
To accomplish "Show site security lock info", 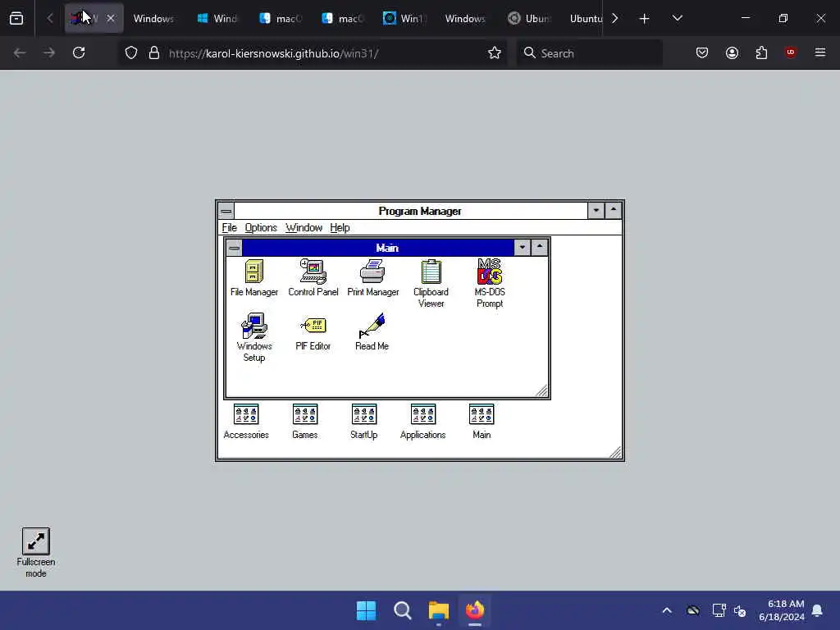I will click(153, 52).
